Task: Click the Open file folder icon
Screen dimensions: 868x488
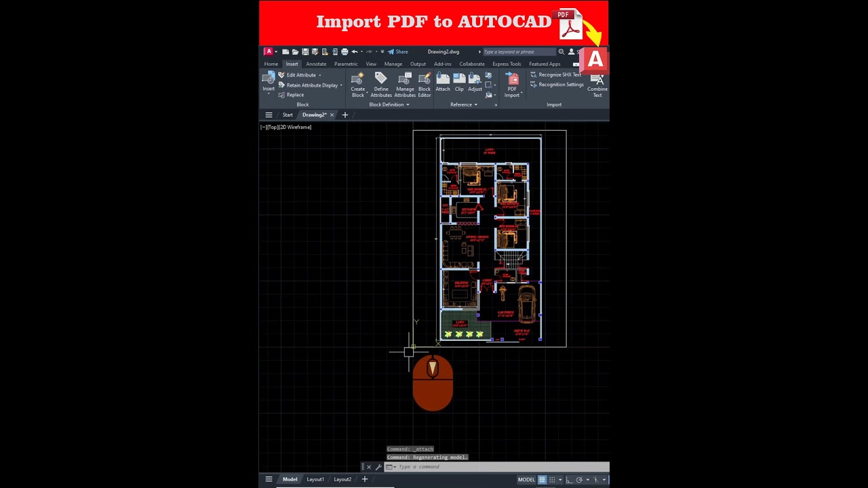Action: (x=295, y=52)
